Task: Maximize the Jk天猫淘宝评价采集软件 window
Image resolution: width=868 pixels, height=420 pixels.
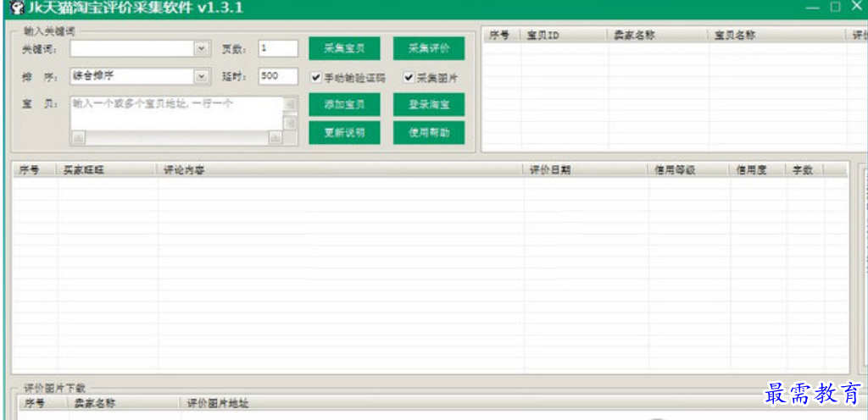Action: (835, 8)
